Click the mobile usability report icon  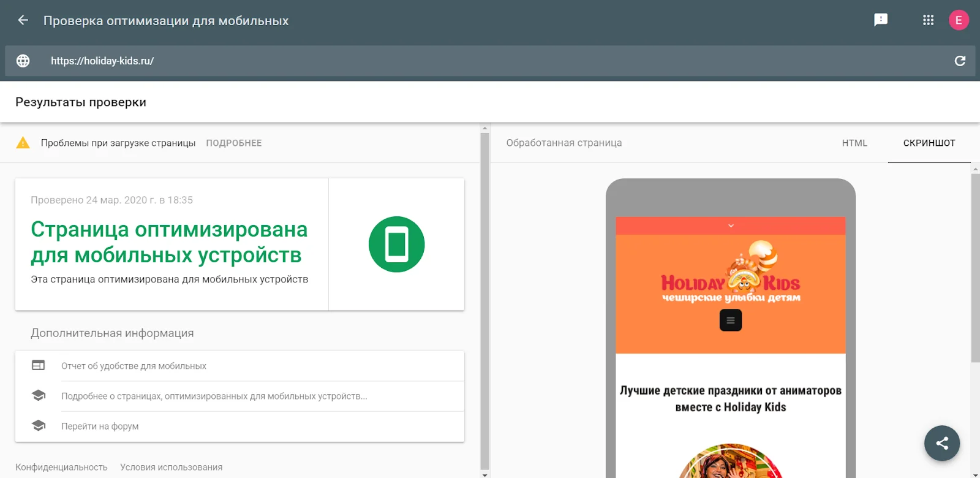(39, 365)
